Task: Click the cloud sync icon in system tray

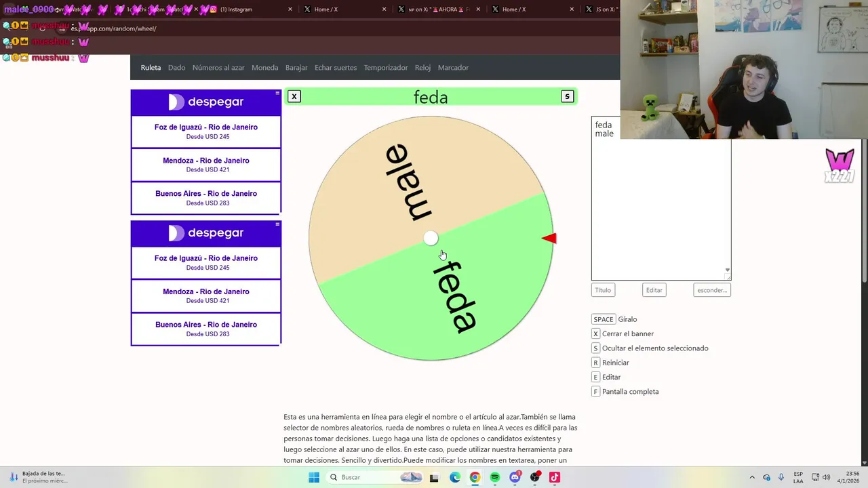Action: click(x=766, y=477)
